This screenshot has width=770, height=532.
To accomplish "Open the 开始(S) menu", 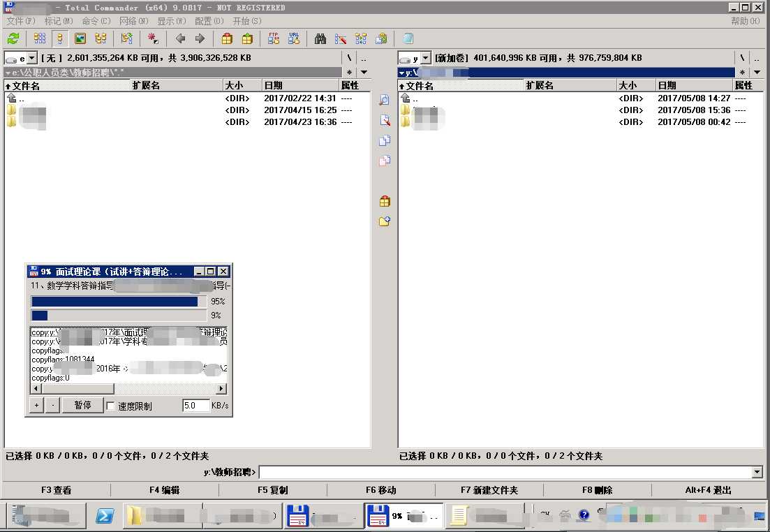I will click(x=246, y=21).
